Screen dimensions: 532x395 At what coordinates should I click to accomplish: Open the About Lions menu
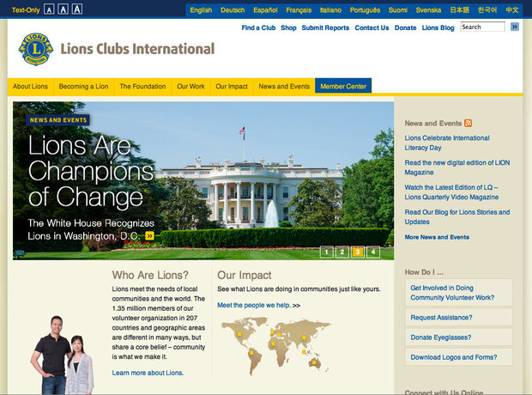(x=30, y=87)
